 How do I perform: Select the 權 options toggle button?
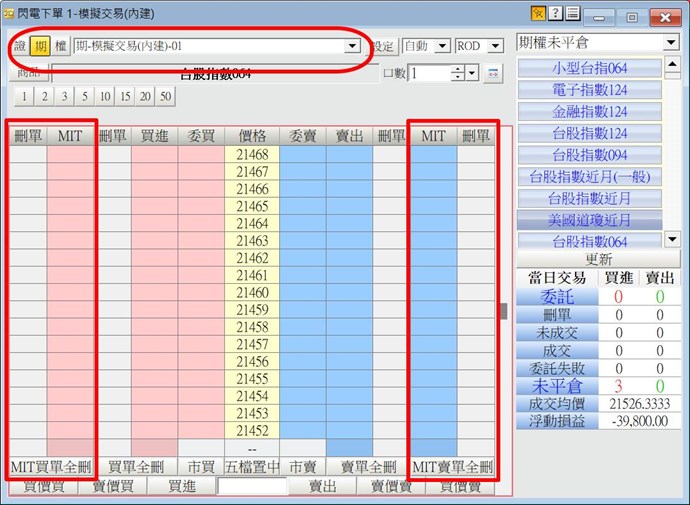click(x=60, y=47)
